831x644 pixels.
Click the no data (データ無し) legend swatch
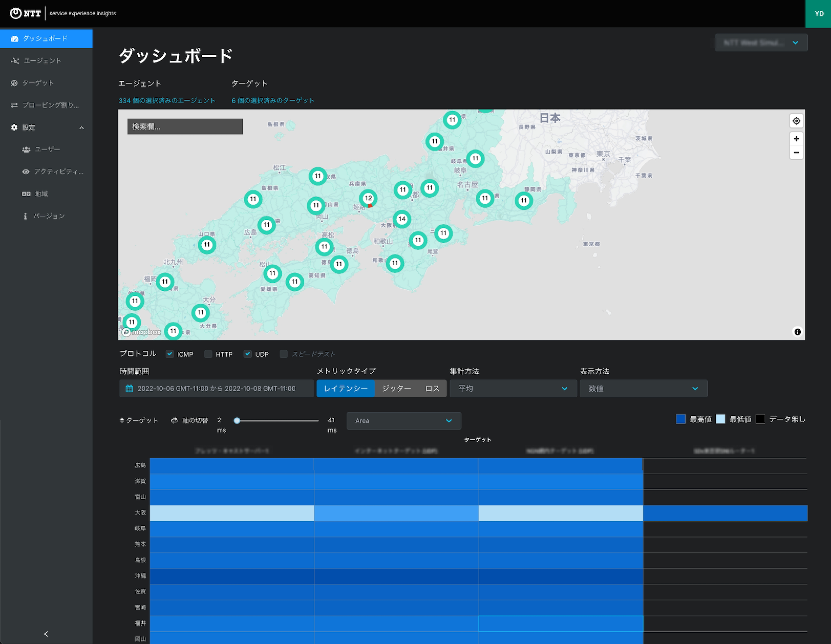pyautogui.click(x=760, y=419)
